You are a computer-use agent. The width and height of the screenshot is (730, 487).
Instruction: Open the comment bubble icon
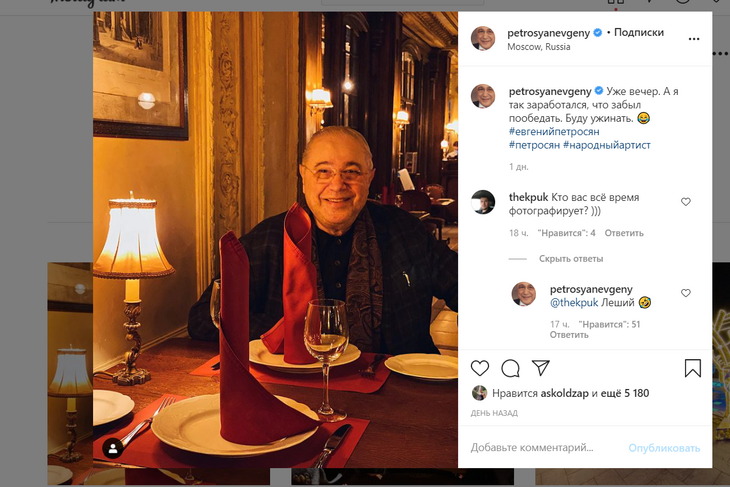(x=510, y=368)
